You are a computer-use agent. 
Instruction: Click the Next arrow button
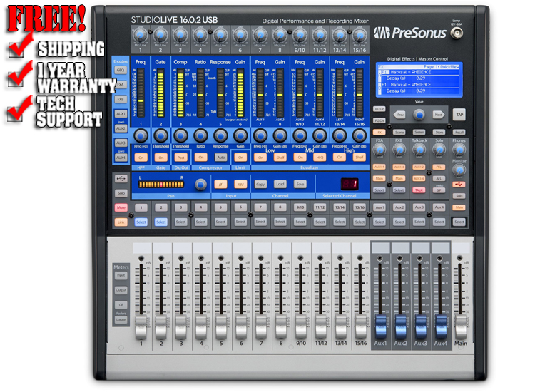coord(439,115)
